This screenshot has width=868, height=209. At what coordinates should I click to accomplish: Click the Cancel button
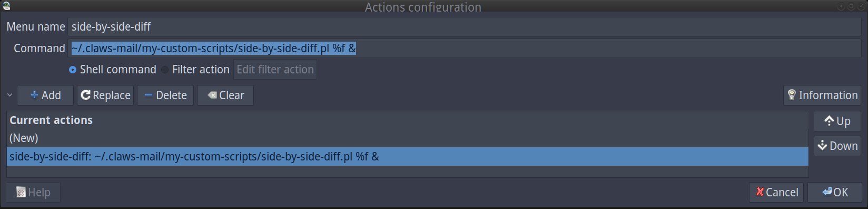click(x=777, y=192)
